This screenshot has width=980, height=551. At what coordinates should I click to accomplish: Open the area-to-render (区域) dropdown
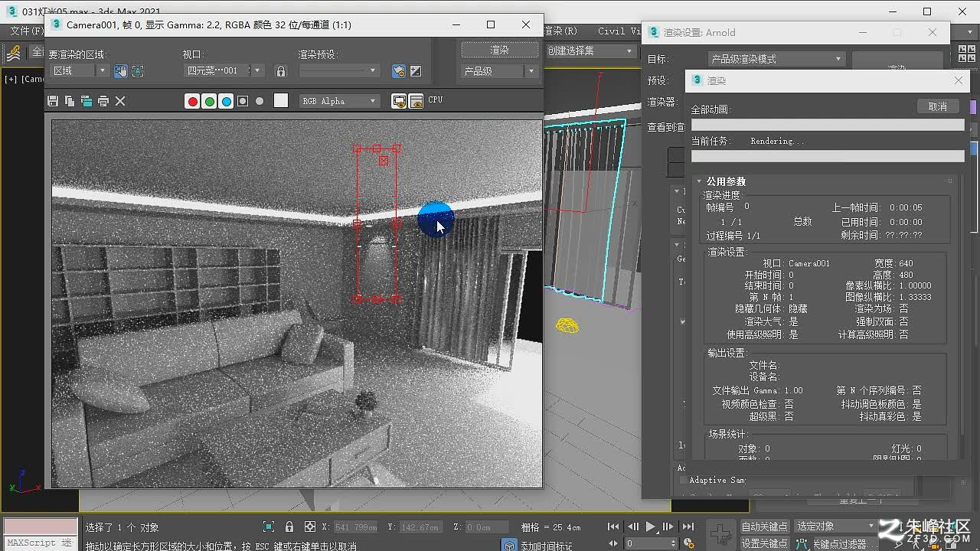[x=80, y=70]
